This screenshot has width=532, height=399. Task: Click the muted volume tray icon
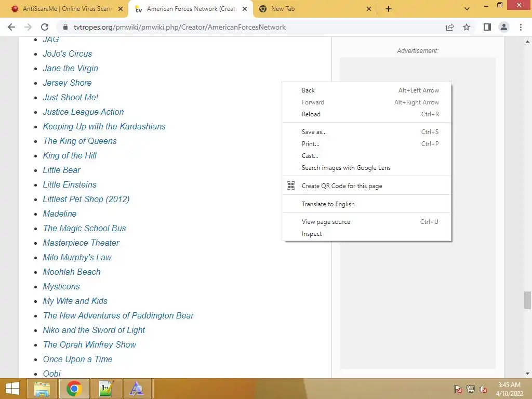pyautogui.click(x=483, y=389)
